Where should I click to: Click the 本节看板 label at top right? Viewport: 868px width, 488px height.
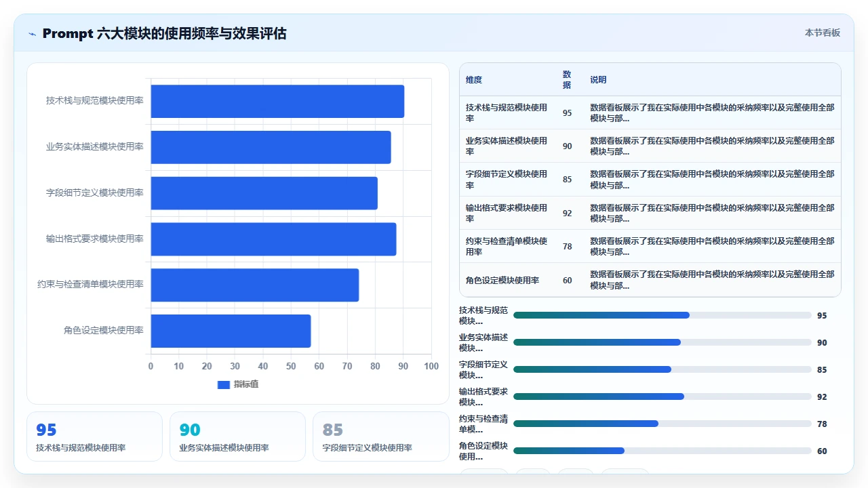pos(822,33)
